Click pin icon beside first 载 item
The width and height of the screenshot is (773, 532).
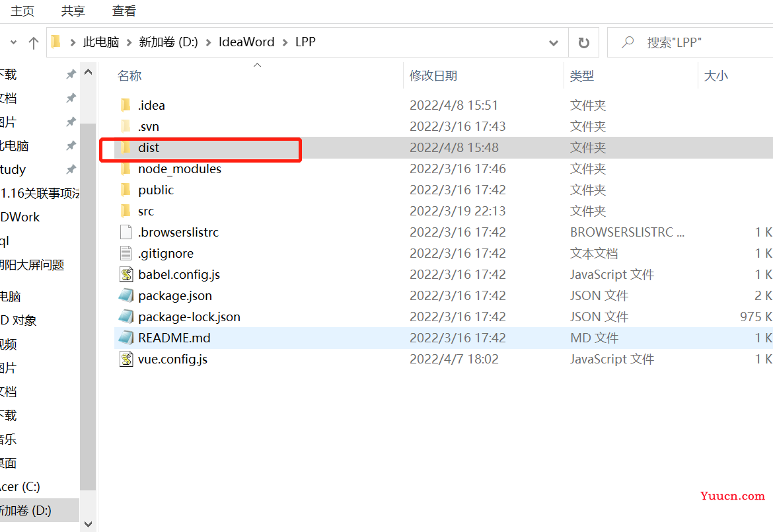pyautogui.click(x=71, y=75)
